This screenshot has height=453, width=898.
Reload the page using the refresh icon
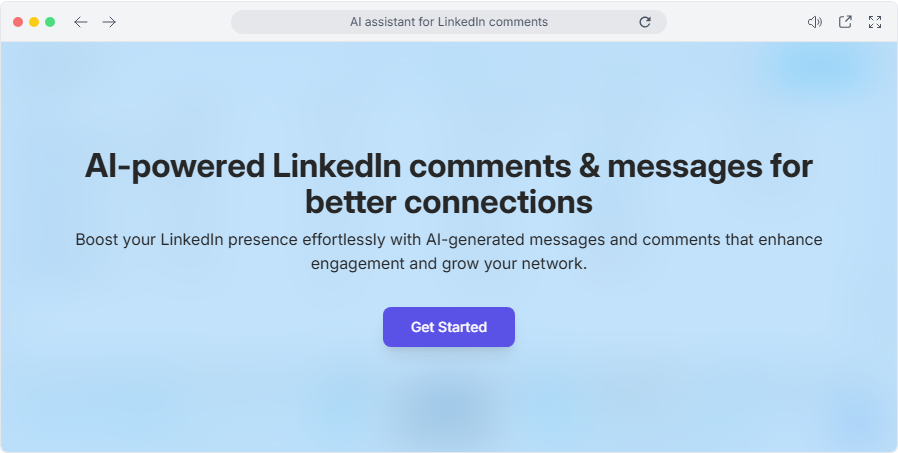[x=645, y=22]
